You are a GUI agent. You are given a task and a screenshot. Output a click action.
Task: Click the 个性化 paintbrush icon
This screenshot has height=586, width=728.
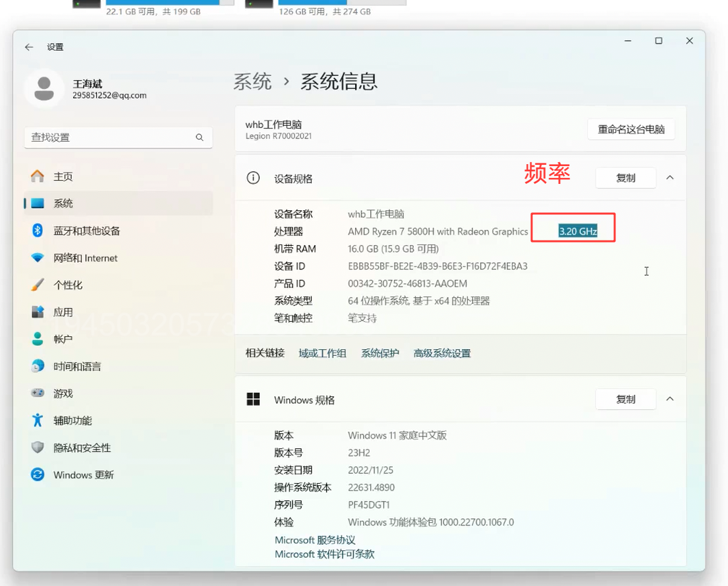(38, 285)
